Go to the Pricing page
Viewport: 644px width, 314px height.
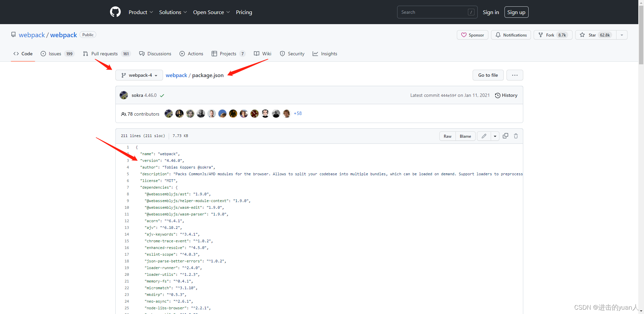coord(244,12)
